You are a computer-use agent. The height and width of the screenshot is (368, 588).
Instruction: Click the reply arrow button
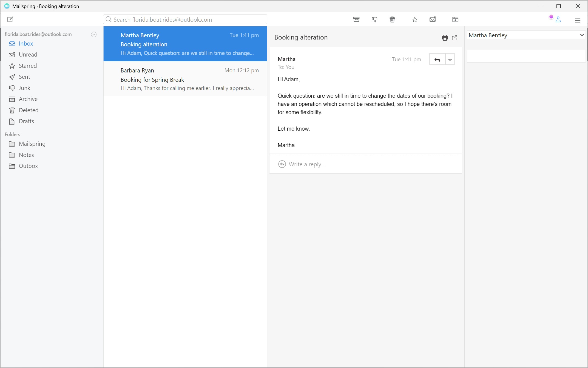pyautogui.click(x=437, y=59)
